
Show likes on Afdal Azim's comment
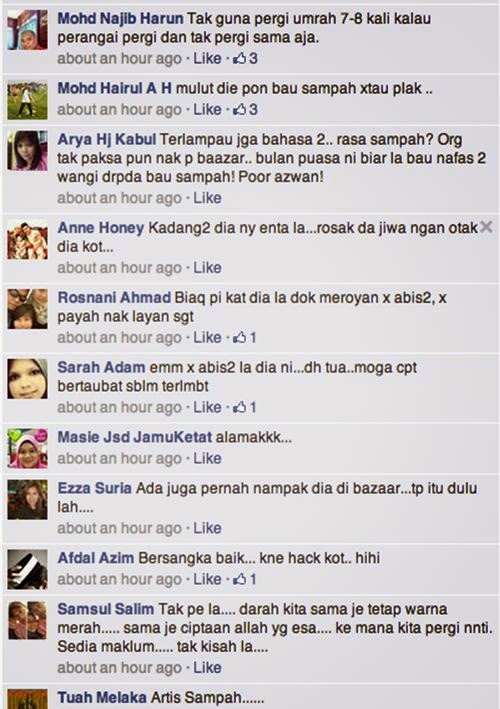[245, 579]
